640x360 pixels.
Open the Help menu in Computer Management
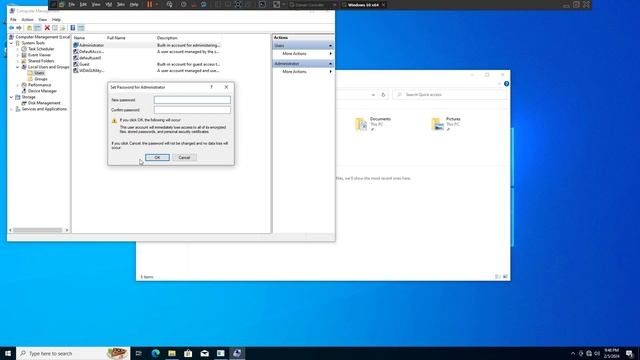[56, 20]
